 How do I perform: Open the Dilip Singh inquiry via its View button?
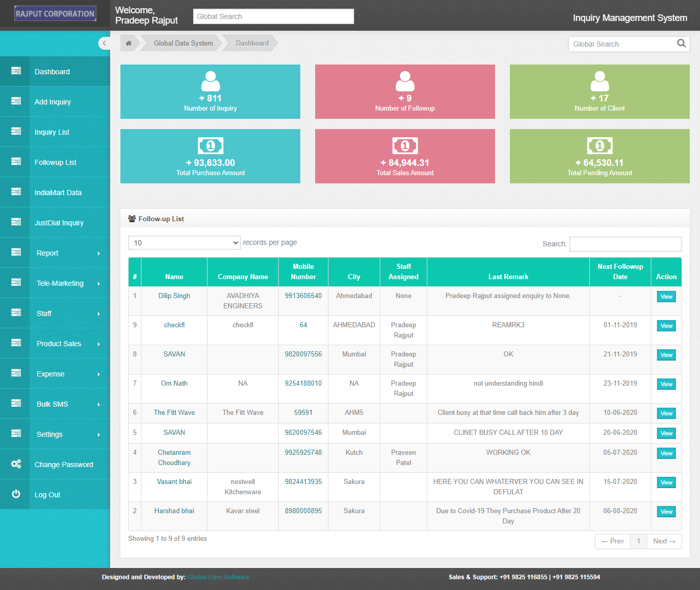(666, 296)
